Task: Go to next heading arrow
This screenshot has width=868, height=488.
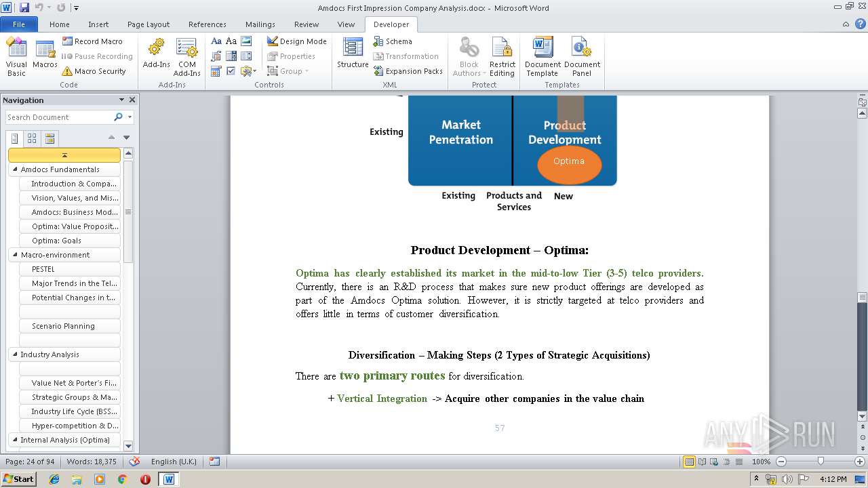Action: [126, 138]
